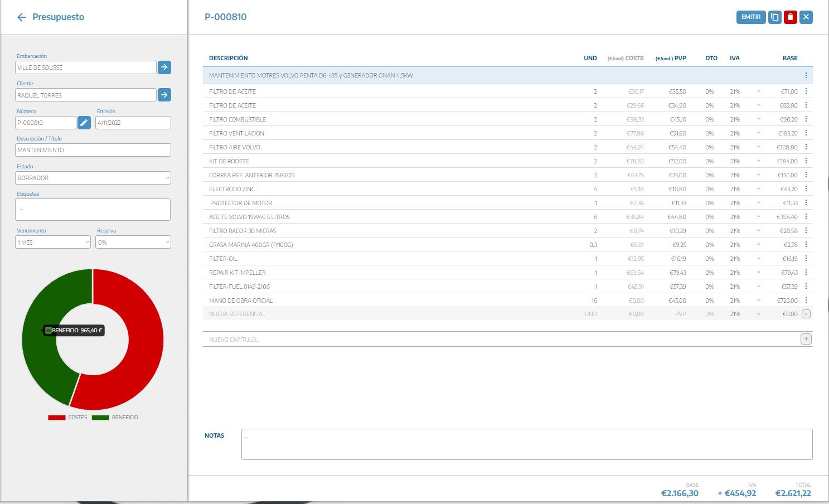Expand the Estado BORRADOR dropdown
829x504 pixels.
point(93,178)
